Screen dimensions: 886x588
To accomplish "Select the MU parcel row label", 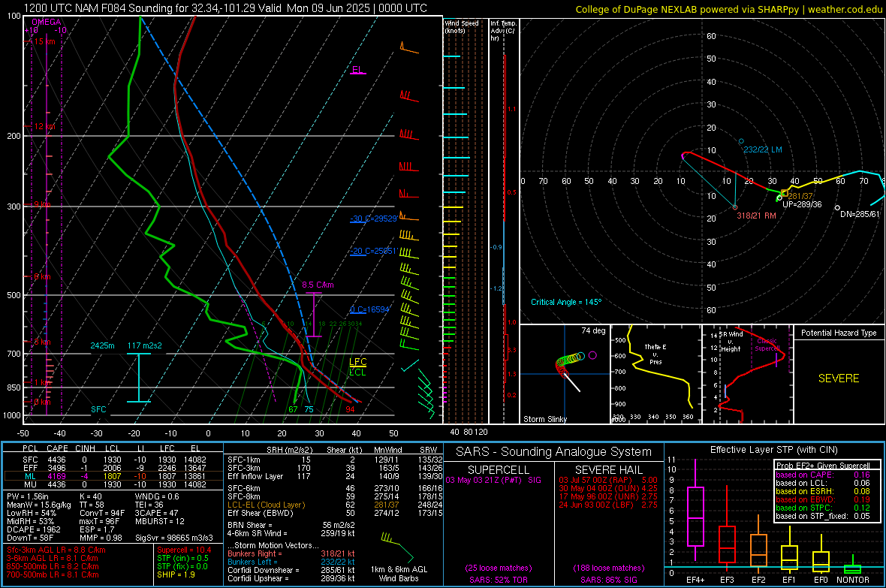I will pyautogui.click(x=30, y=484).
